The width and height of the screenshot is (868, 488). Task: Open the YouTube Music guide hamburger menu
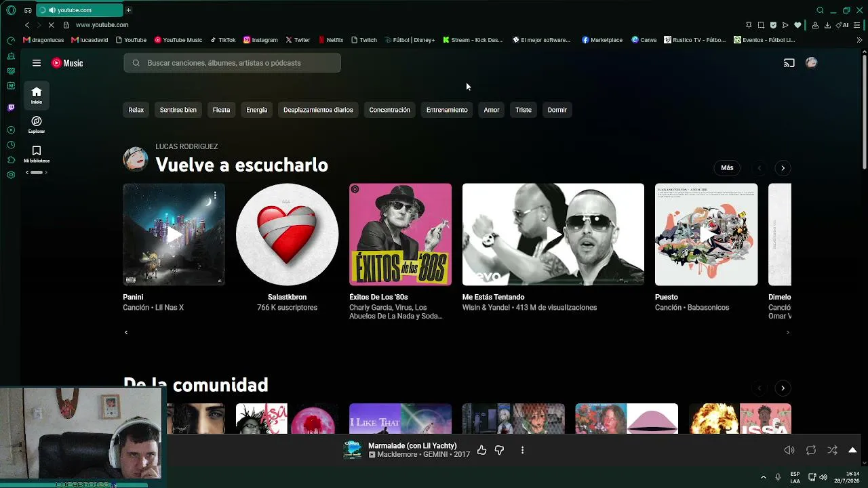coord(37,63)
